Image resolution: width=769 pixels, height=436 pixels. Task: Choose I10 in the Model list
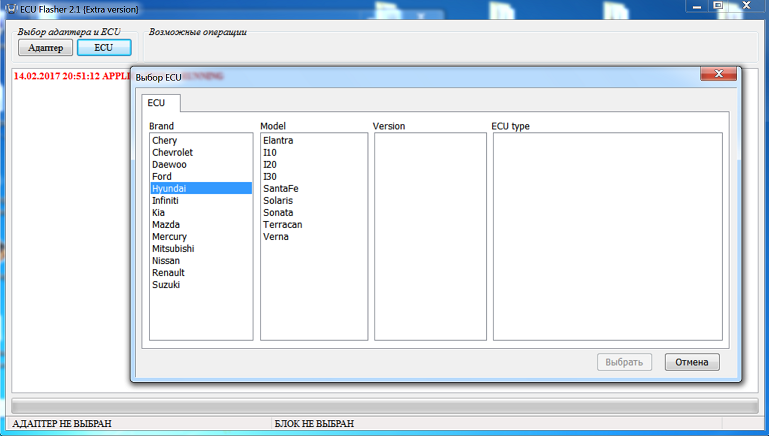(314, 153)
